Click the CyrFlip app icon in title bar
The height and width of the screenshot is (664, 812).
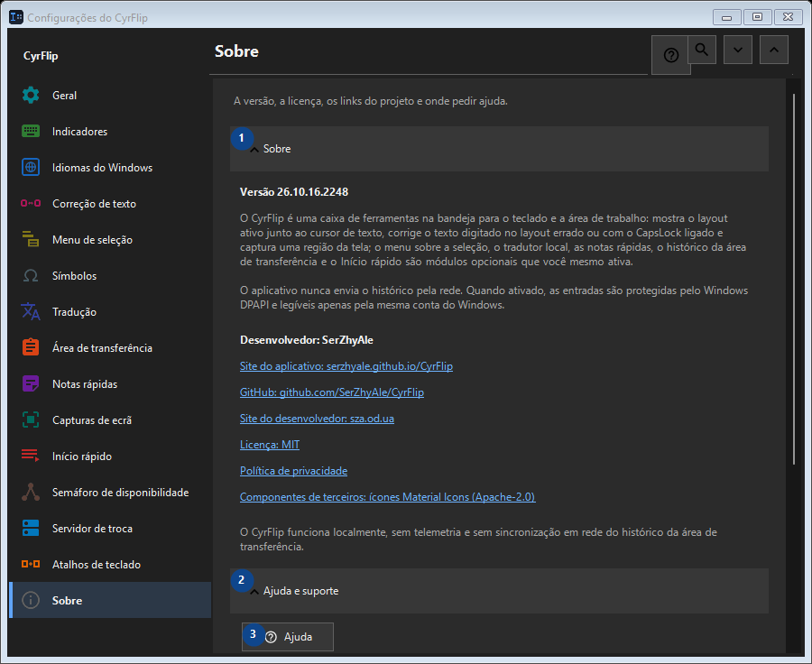click(x=16, y=17)
